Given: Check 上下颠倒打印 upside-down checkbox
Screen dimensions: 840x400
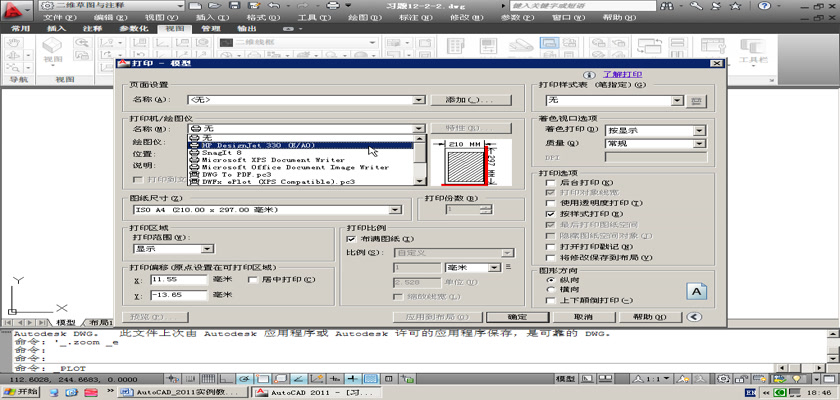Looking at the screenshot, I should coord(550,300).
